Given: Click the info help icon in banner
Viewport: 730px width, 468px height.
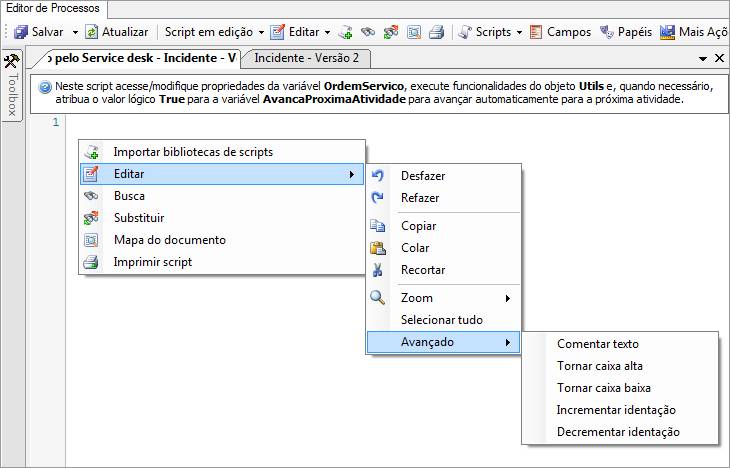Looking at the screenshot, I should 45,87.
